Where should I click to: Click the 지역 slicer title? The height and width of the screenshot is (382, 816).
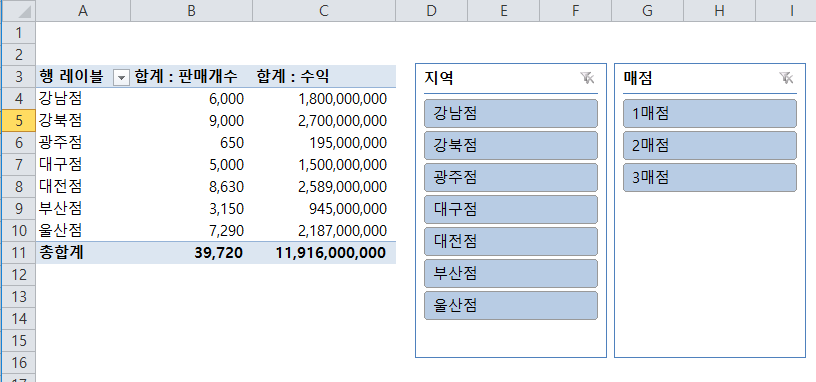(x=439, y=78)
